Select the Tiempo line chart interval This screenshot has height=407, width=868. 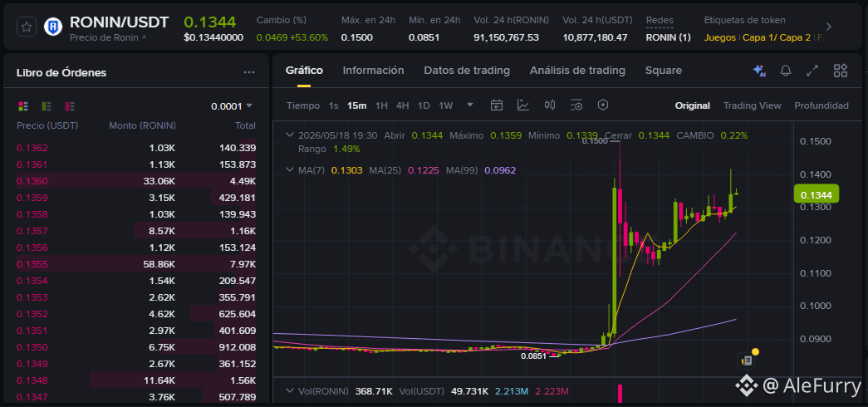pos(303,105)
